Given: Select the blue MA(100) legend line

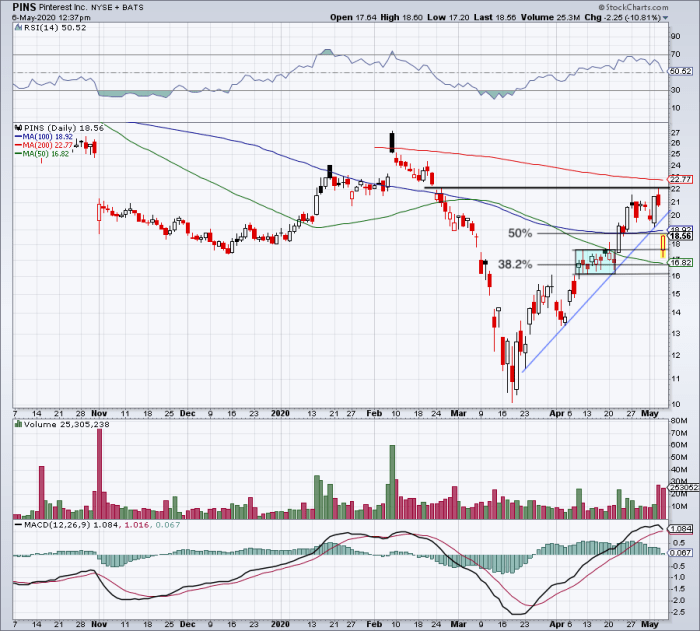Looking at the screenshot, I should (18, 137).
